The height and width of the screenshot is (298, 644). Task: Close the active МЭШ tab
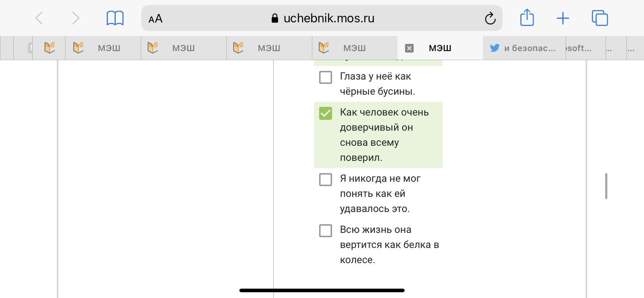point(409,48)
